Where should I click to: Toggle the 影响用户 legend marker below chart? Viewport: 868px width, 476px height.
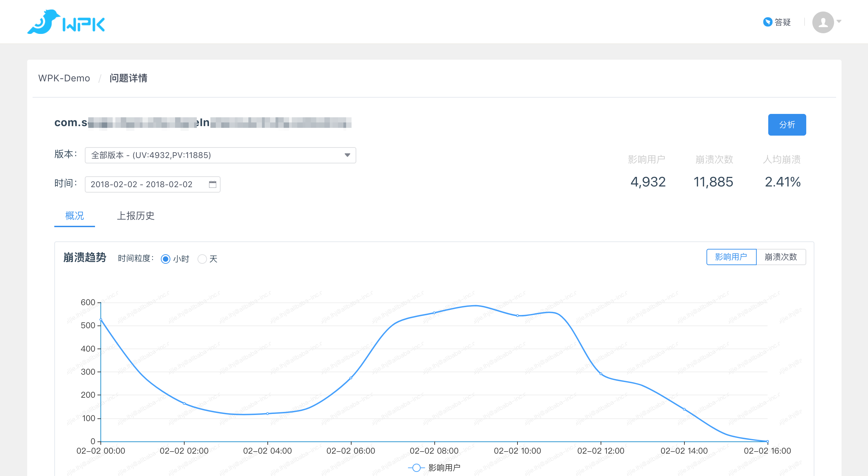coord(416,468)
